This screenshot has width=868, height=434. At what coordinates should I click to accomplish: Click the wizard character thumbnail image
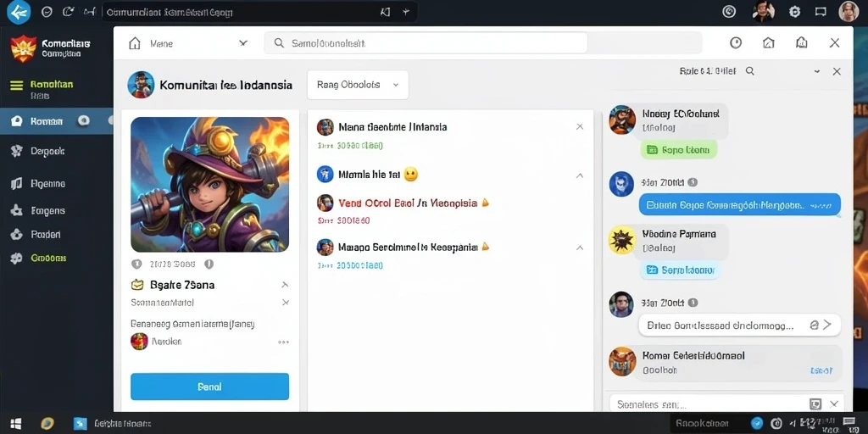(210, 184)
